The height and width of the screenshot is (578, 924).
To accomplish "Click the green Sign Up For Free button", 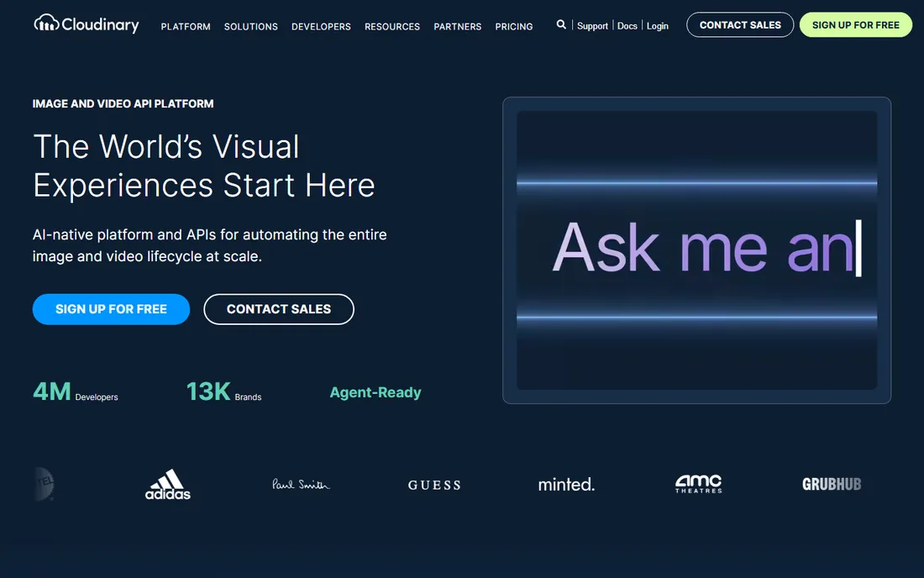I will pyautogui.click(x=856, y=24).
